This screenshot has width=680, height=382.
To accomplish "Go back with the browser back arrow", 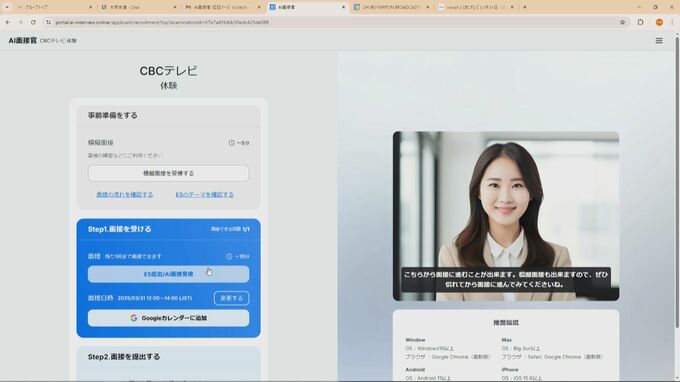I will (x=8, y=22).
